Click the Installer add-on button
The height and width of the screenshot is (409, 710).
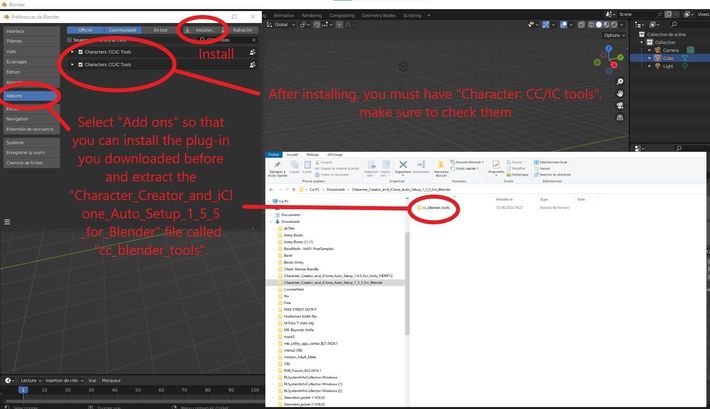click(201, 30)
